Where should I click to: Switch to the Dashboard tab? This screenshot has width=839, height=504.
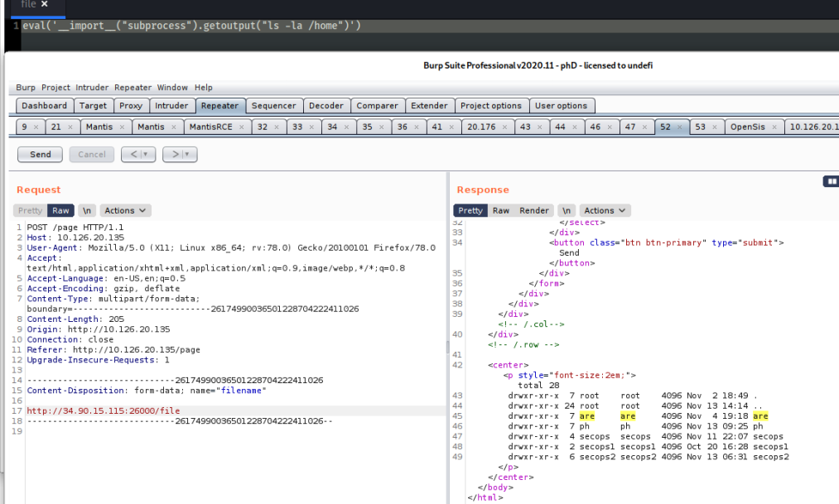click(x=45, y=106)
